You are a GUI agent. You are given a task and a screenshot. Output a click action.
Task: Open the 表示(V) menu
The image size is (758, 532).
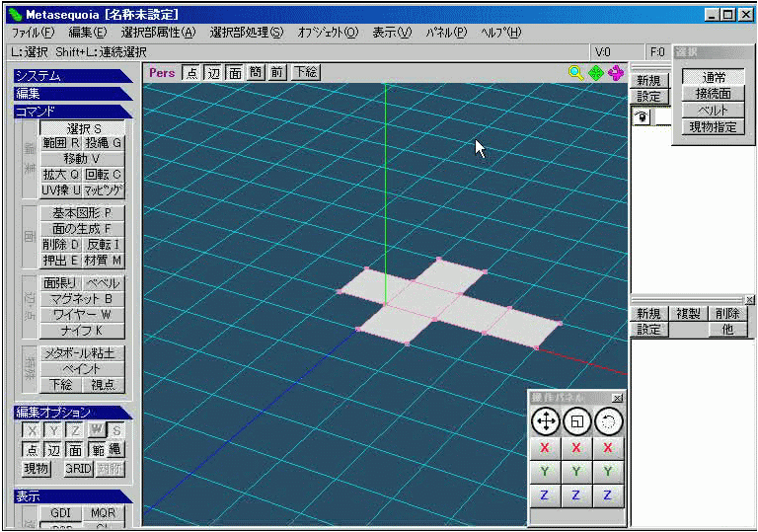(392, 33)
